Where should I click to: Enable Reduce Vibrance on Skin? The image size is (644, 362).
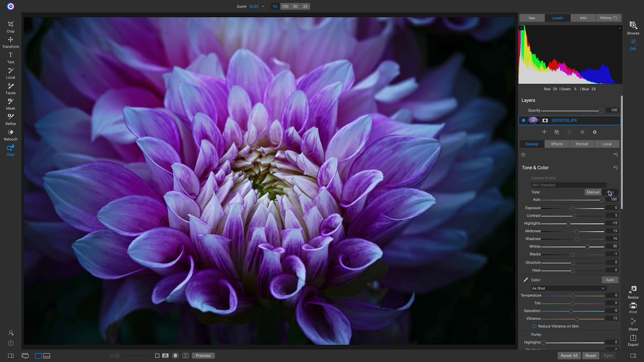534,326
